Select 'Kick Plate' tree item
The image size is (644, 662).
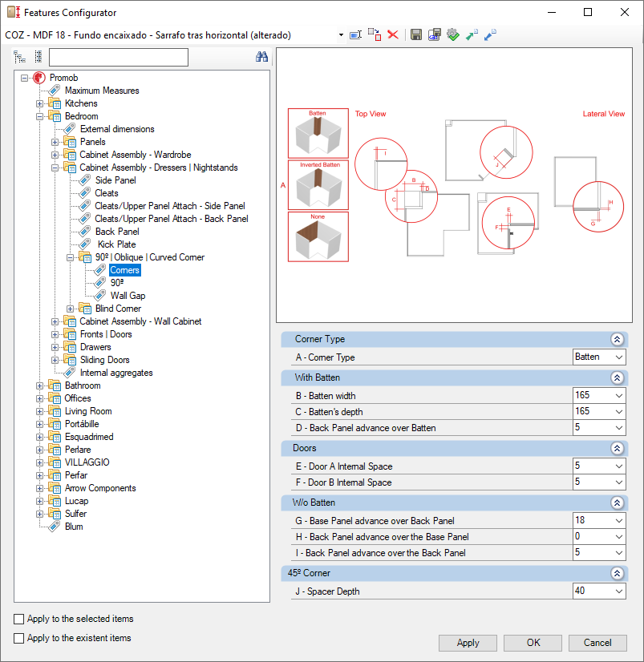116,244
